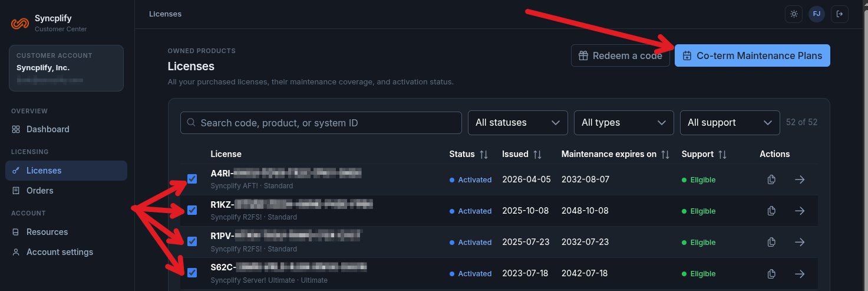The height and width of the screenshot is (291, 868).
Task: Click the Syncplify Server! Ultimate product text
Action: click(269, 280)
